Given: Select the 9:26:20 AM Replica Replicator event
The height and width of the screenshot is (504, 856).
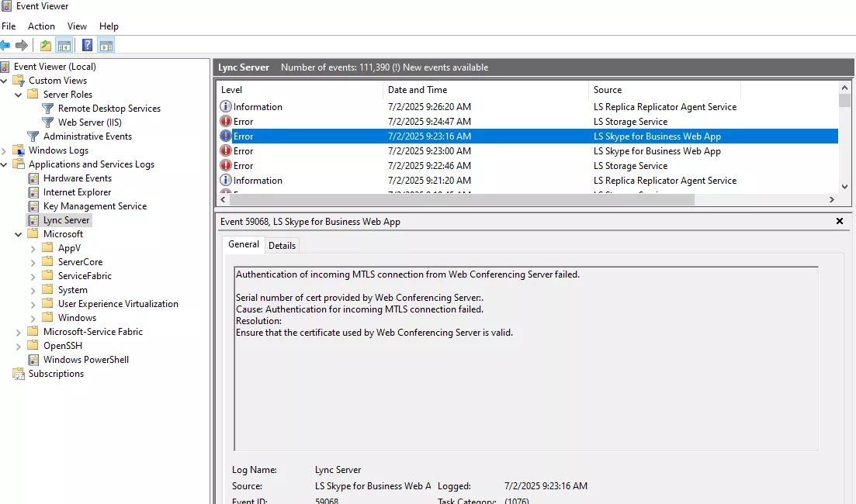Looking at the screenshot, I should (x=528, y=106).
